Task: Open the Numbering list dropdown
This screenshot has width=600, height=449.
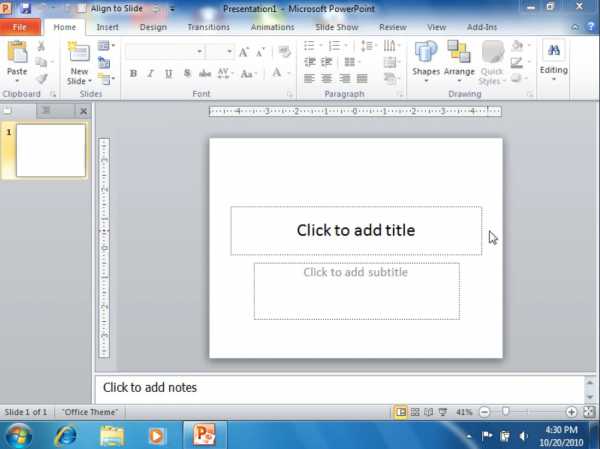Action: [x=346, y=46]
